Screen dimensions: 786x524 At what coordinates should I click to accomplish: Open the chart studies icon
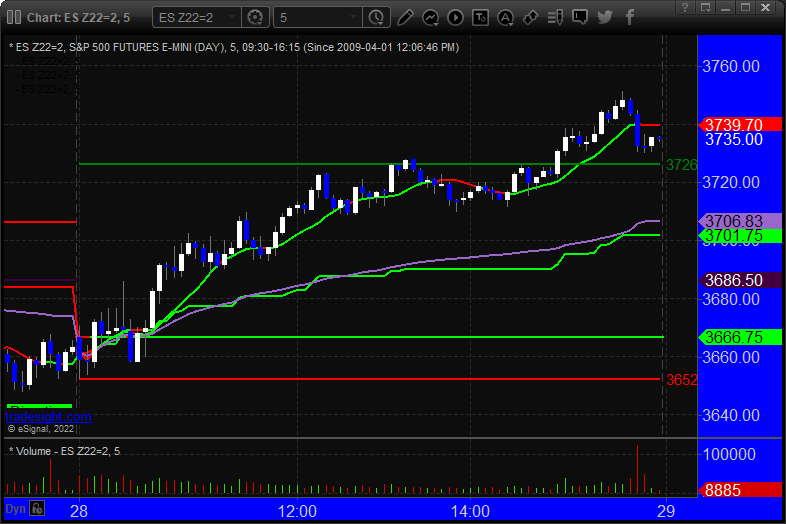pyautogui.click(x=430, y=18)
